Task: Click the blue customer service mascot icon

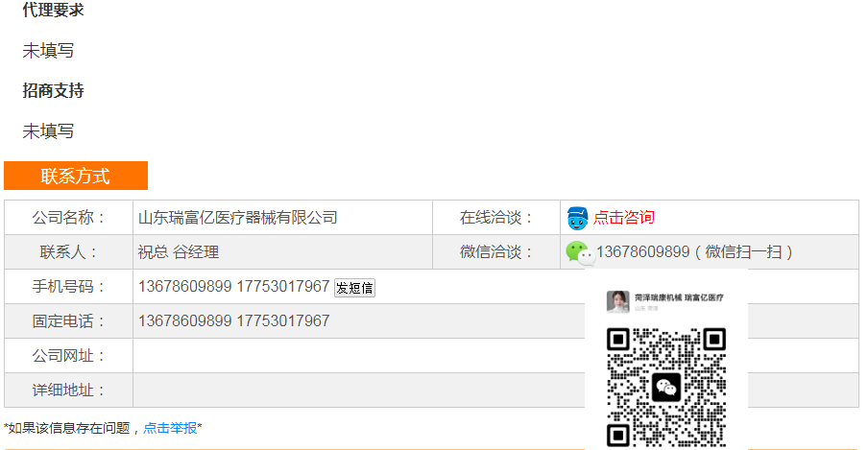Action: point(577,218)
